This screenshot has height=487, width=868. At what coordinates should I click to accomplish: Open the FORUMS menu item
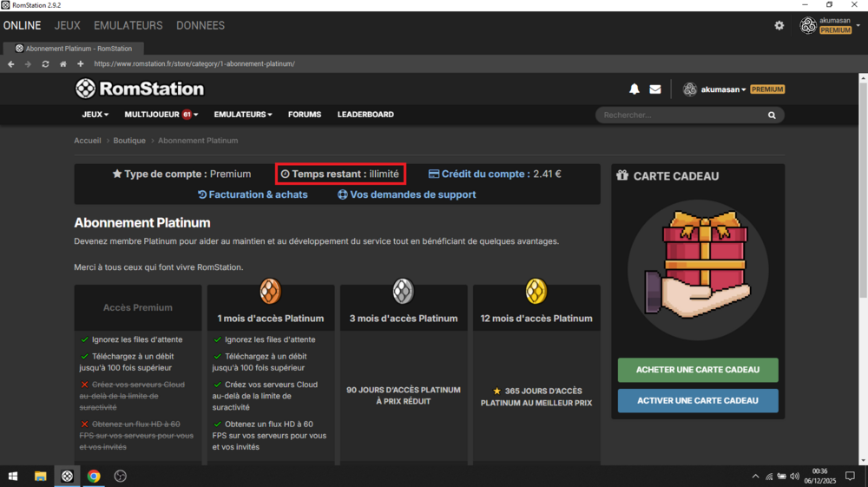coord(305,115)
